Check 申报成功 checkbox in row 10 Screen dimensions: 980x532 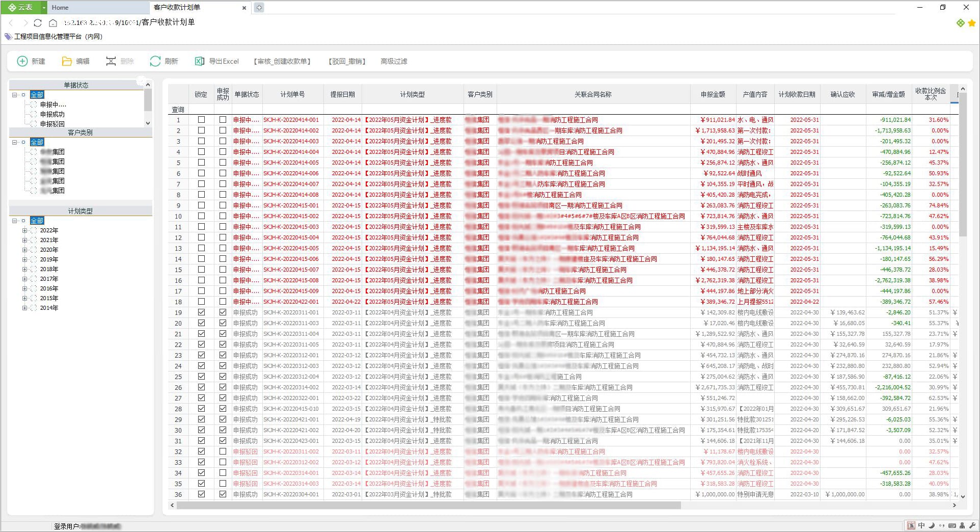coord(223,216)
